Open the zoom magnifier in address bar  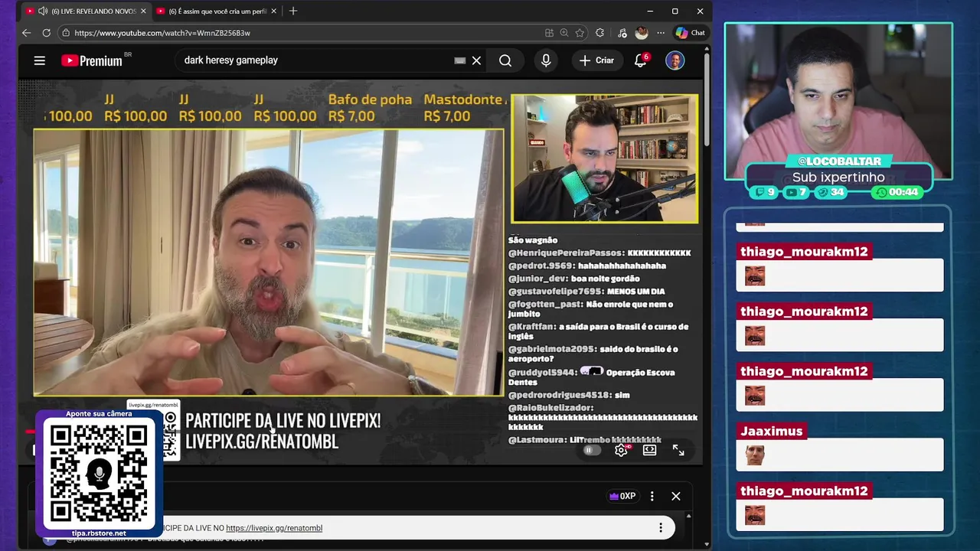click(x=564, y=33)
